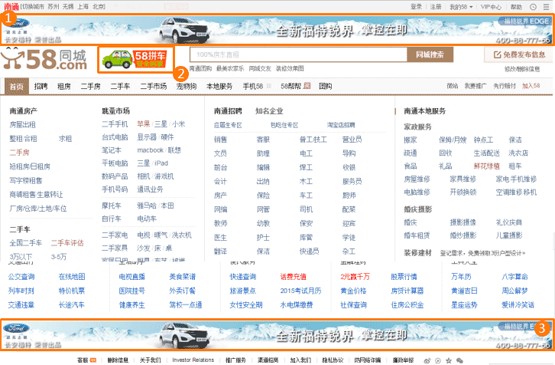Open the 登录 login link
555x365 pixels.
pos(416,7)
